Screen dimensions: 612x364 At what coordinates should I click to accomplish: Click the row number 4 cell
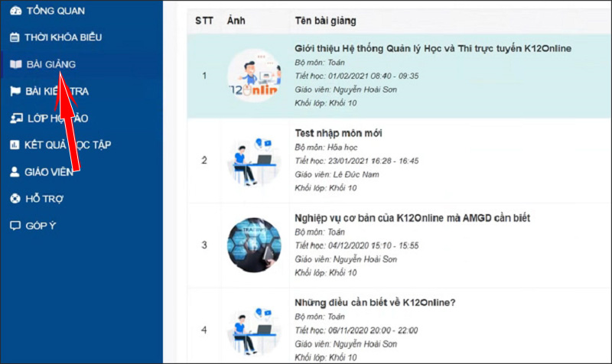tap(204, 330)
